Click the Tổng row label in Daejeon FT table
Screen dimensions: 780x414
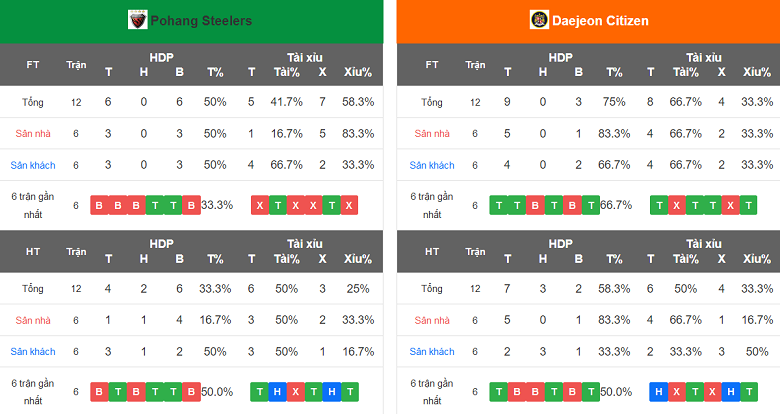coord(432,102)
